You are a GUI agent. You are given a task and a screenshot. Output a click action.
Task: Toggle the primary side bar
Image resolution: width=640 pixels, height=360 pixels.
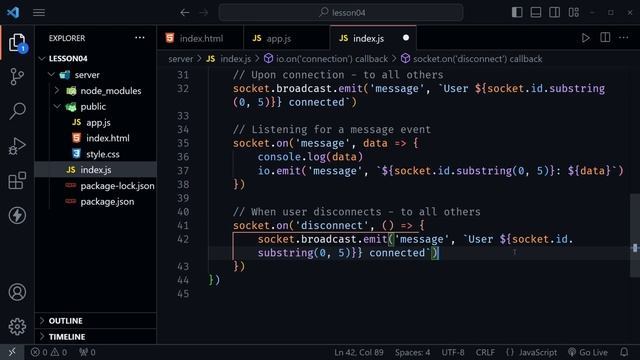click(x=517, y=12)
